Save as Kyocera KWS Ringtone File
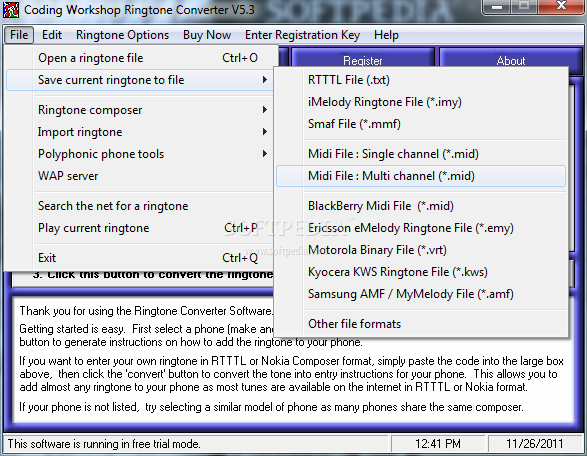This screenshot has height=456, width=587. pos(421,272)
